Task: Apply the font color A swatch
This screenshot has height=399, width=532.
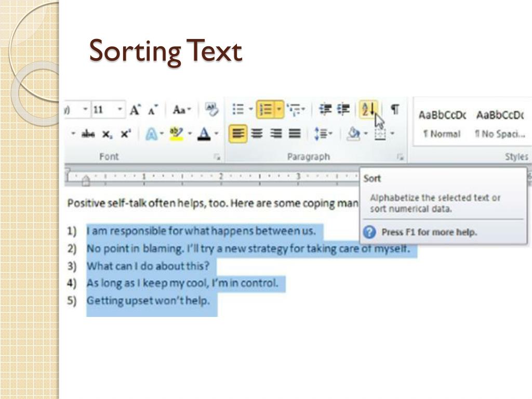Action: coord(204,134)
